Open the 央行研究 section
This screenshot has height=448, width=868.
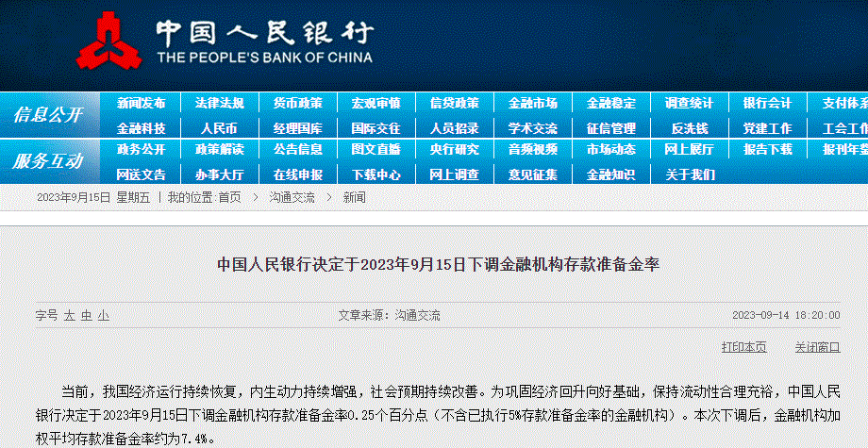(x=455, y=149)
